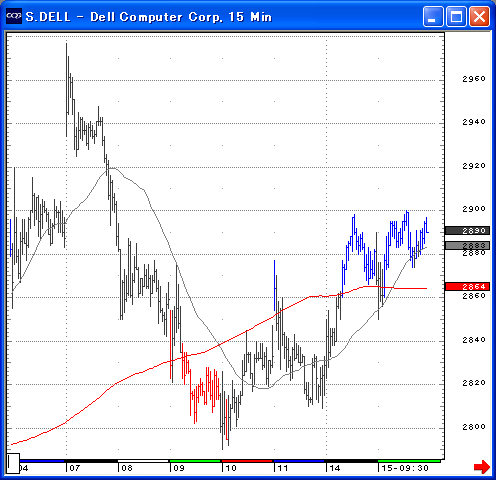Select date 14 on the time axis
The width and height of the screenshot is (496, 480).
(335, 468)
